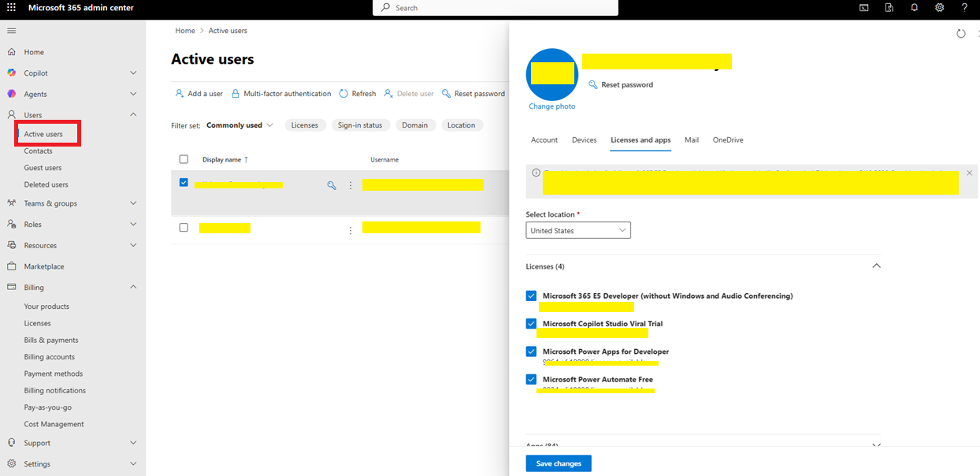Click the Agents icon in sidebar
Screen dimensions: 980x476
tap(11, 94)
